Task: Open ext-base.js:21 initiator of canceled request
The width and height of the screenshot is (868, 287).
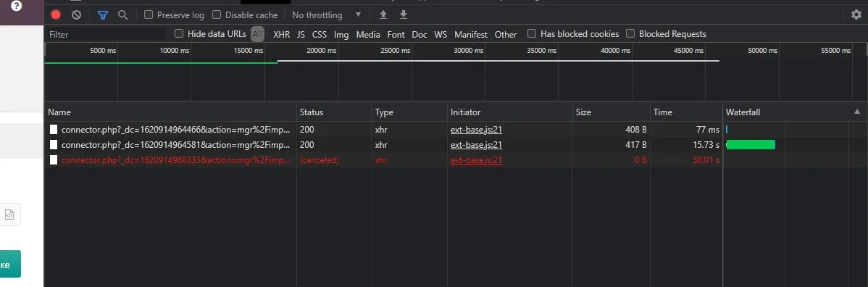Action: 476,160
